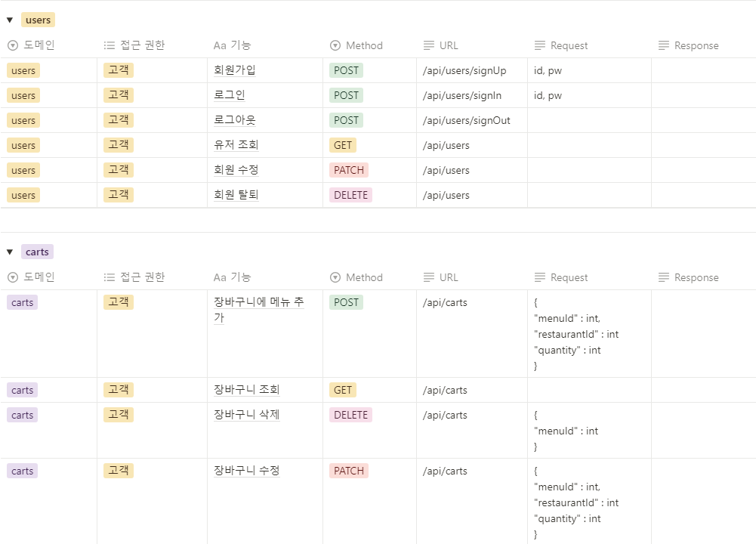Click the PATCH tag in 장바구니 수정 row
The width and height of the screenshot is (756, 544).
(x=349, y=471)
